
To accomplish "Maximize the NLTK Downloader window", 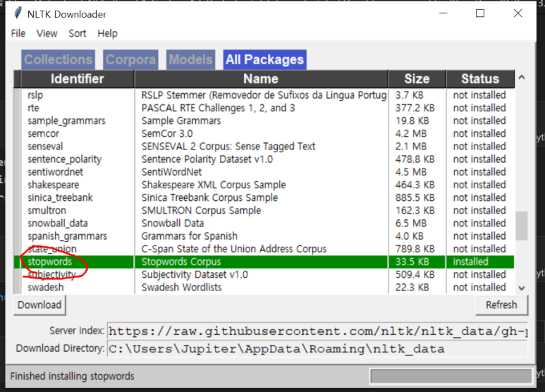I will (480, 13).
